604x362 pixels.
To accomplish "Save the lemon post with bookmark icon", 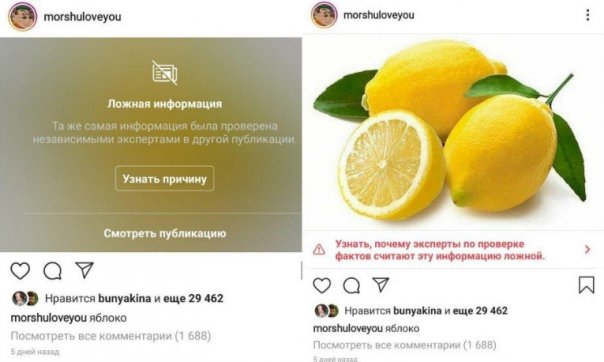I will click(x=586, y=285).
